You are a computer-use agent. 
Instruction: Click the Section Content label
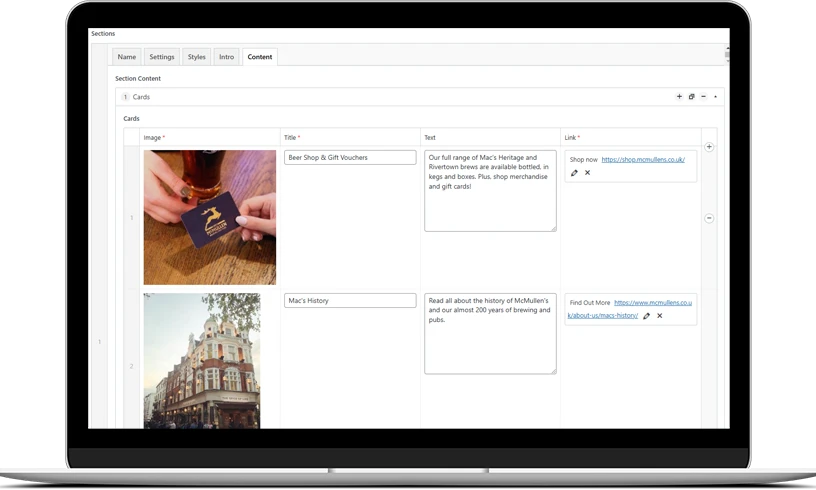click(x=138, y=79)
